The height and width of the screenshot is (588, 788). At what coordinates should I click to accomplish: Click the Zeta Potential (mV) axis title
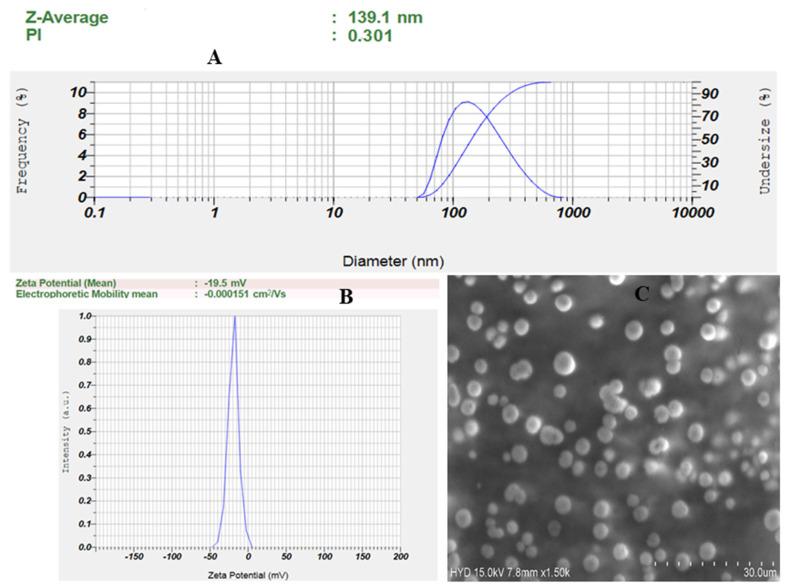[x=248, y=575]
